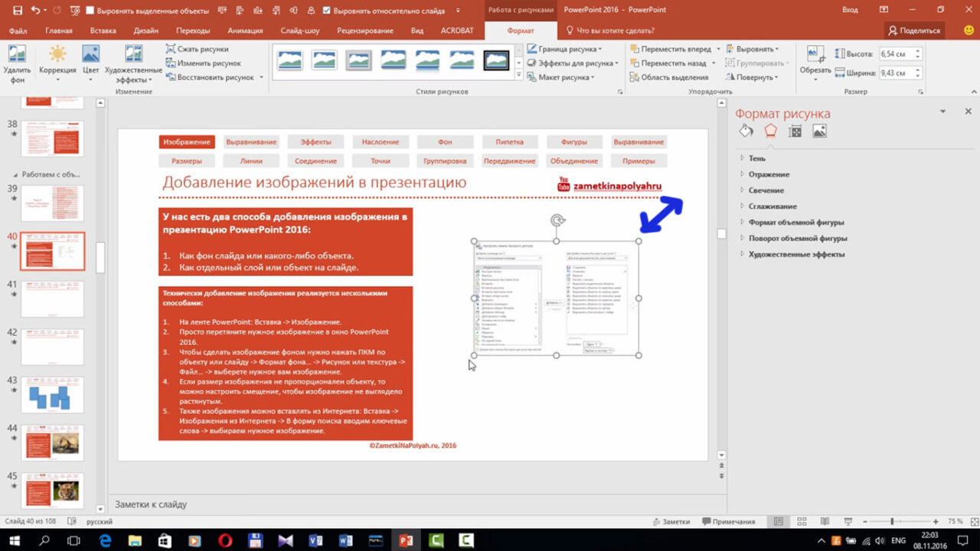Expand the Художественные эффекты section in the pane
Screen dimensions: 980x551
[x=796, y=254]
